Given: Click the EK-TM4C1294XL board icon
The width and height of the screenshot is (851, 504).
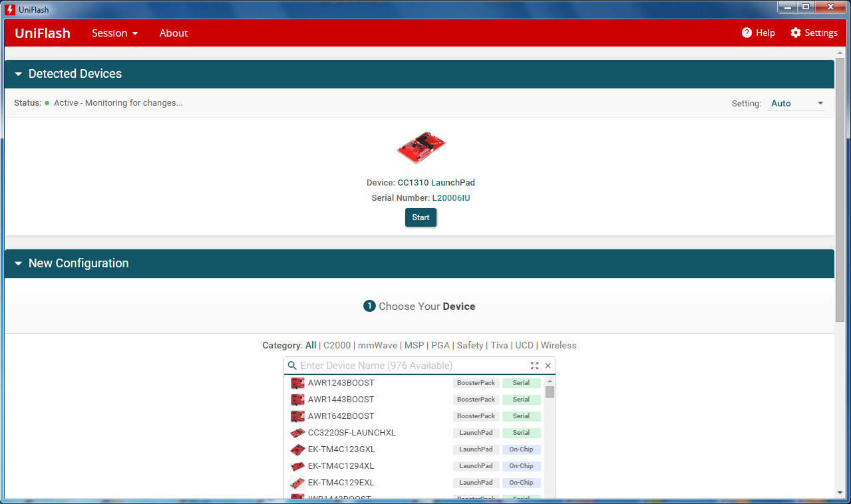Looking at the screenshot, I should 297,466.
